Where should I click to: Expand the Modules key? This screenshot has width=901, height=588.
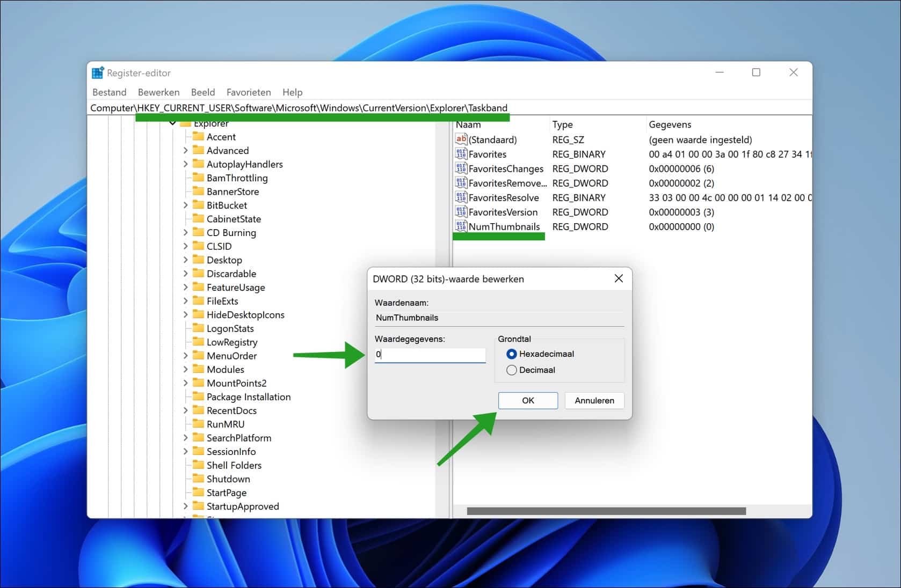tap(185, 369)
